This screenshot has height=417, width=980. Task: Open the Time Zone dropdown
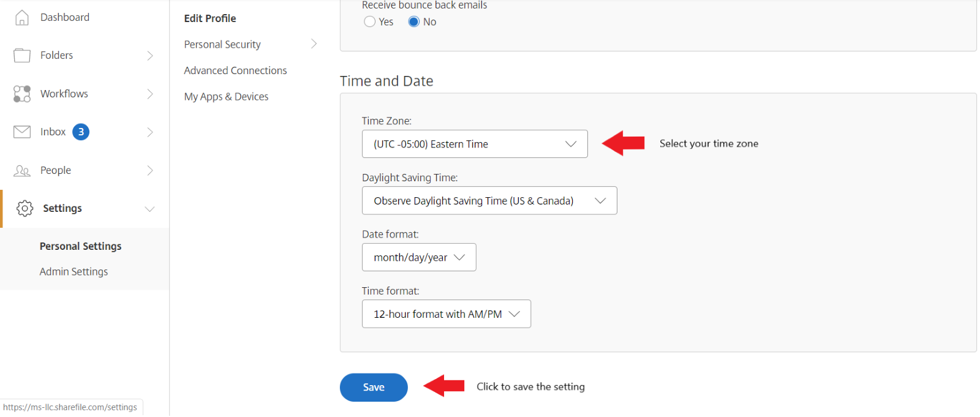pyautogui.click(x=475, y=144)
